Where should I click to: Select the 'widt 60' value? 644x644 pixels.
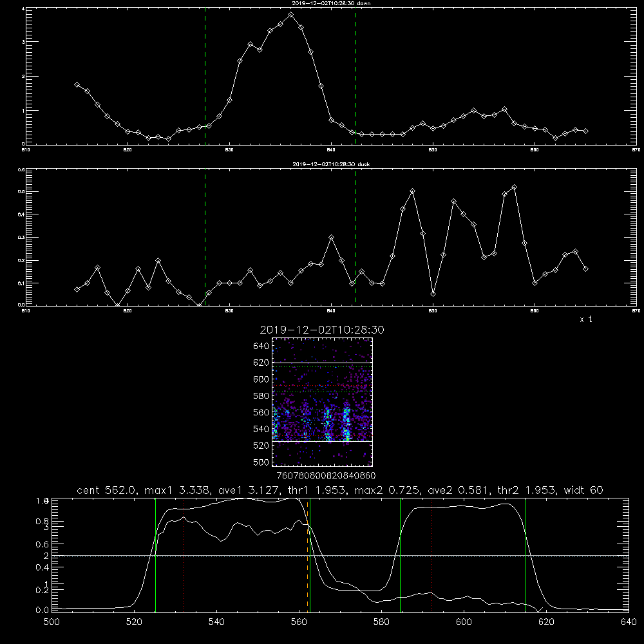click(583, 490)
